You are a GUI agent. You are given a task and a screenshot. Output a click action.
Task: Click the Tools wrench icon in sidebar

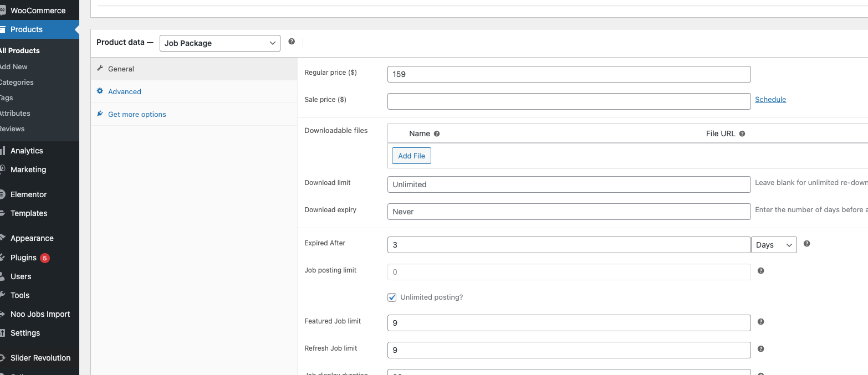(2, 295)
